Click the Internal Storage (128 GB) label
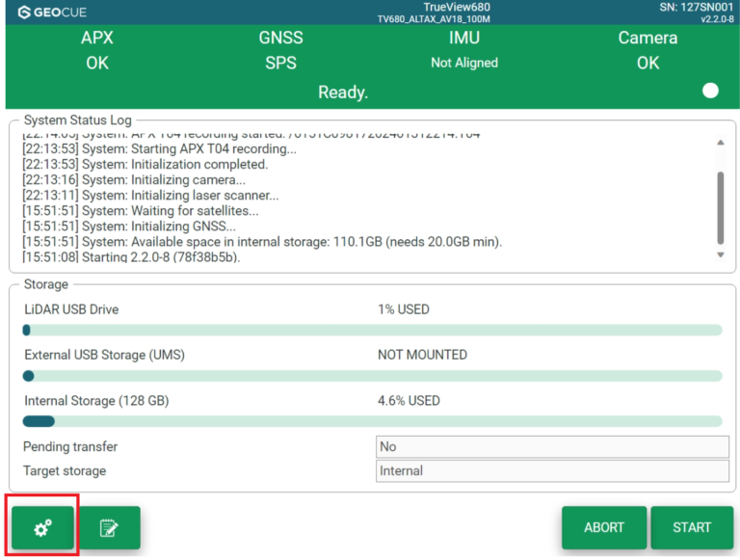Image resolution: width=740 pixels, height=560 pixels. pyautogui.click(x=96, y=400)
